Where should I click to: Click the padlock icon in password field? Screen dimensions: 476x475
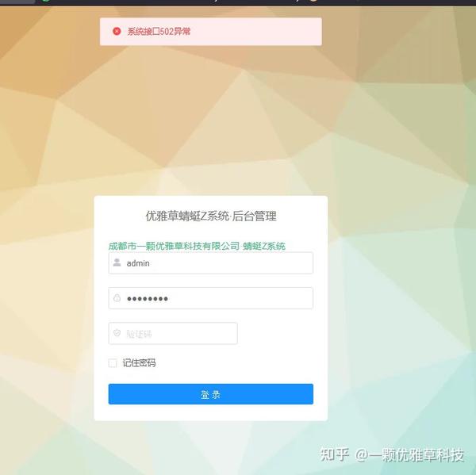pyautogui.click(x=117, y=297)
